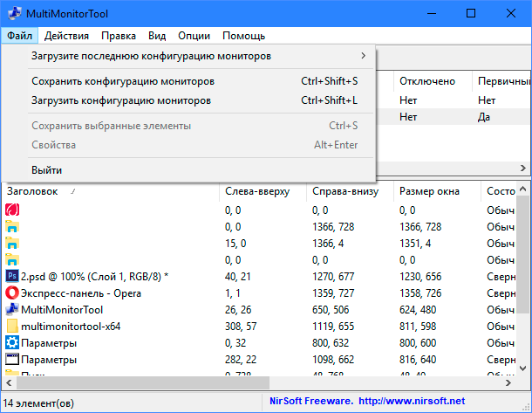Select the multimonitortool-x64 row title
The width and height of the screenshot is (532, 413).
[x=71, y=327]
